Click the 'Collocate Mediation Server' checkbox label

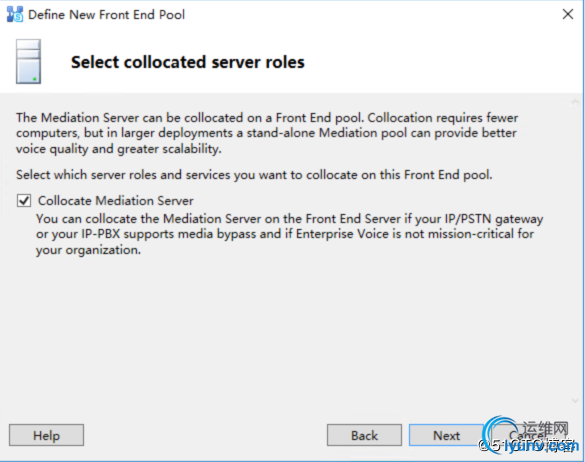click(x=116, y=201)
